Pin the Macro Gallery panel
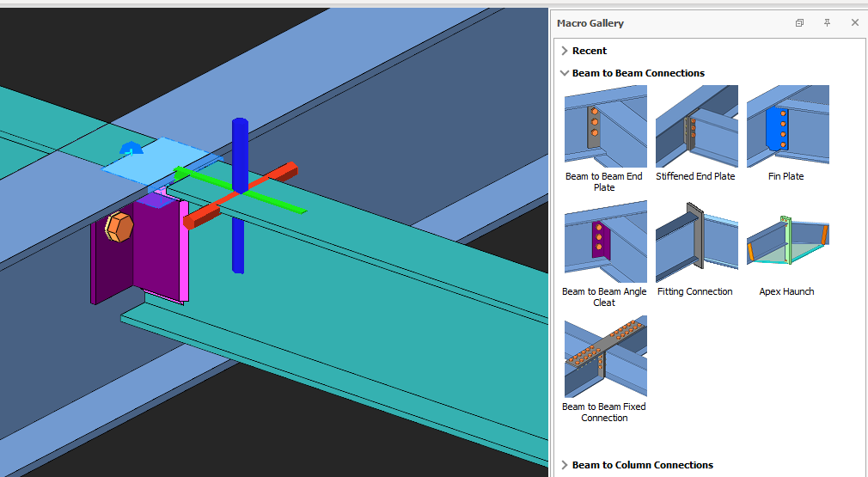868x477 pixels. coord(827,23)
